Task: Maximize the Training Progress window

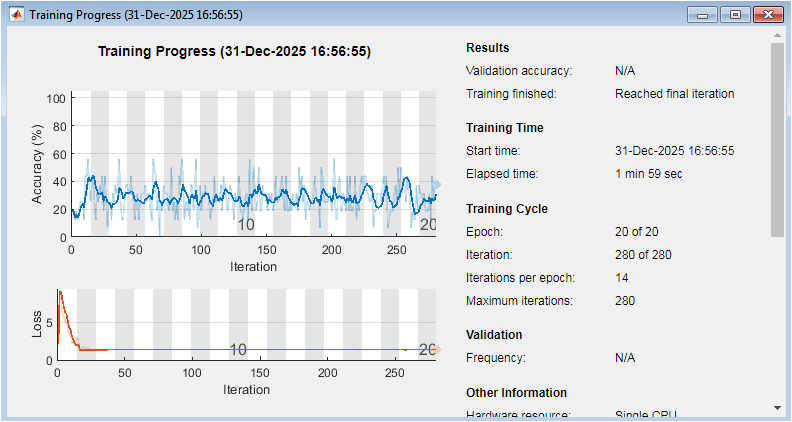Action: click(735, 15)
